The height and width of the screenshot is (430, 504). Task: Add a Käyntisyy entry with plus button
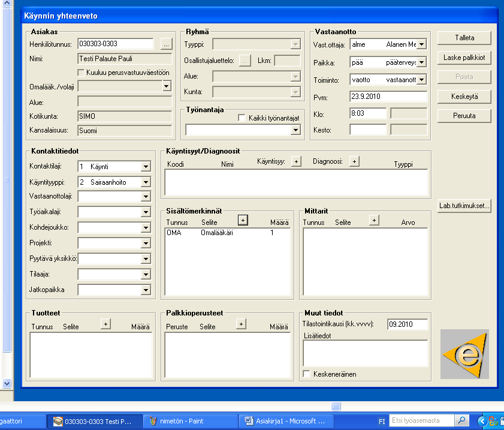296,161
